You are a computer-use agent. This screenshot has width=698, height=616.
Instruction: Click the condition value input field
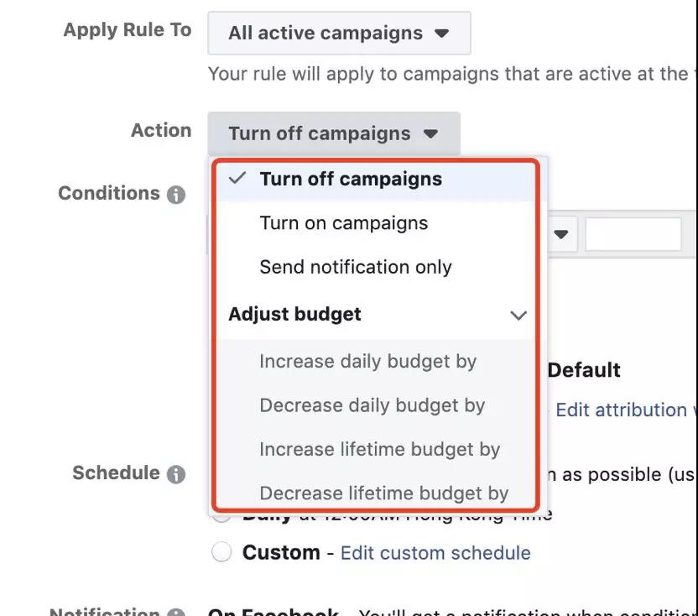633,234
